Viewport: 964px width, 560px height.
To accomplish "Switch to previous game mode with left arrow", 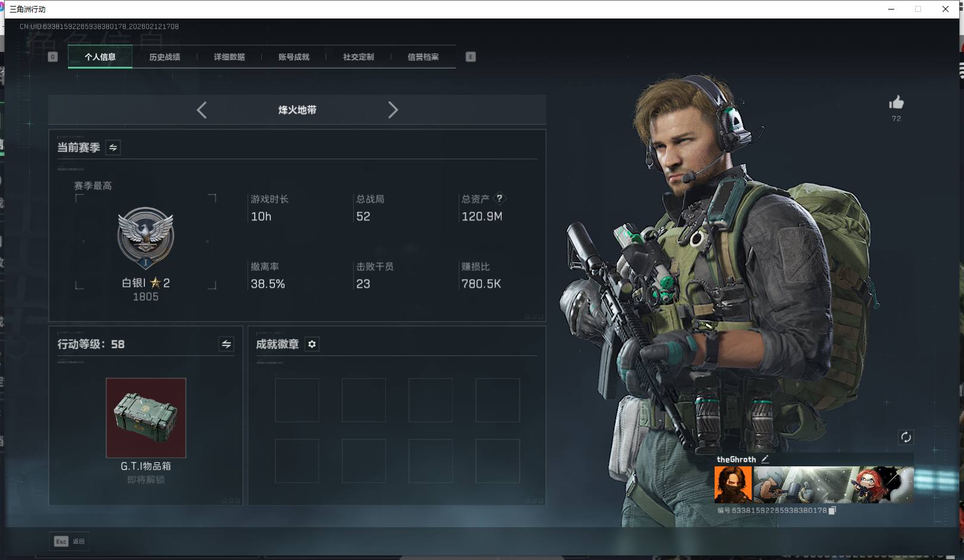I will [202, 110].
